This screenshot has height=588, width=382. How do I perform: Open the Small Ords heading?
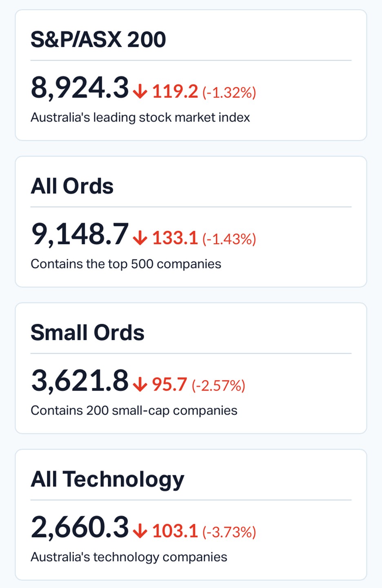(88, 333)
